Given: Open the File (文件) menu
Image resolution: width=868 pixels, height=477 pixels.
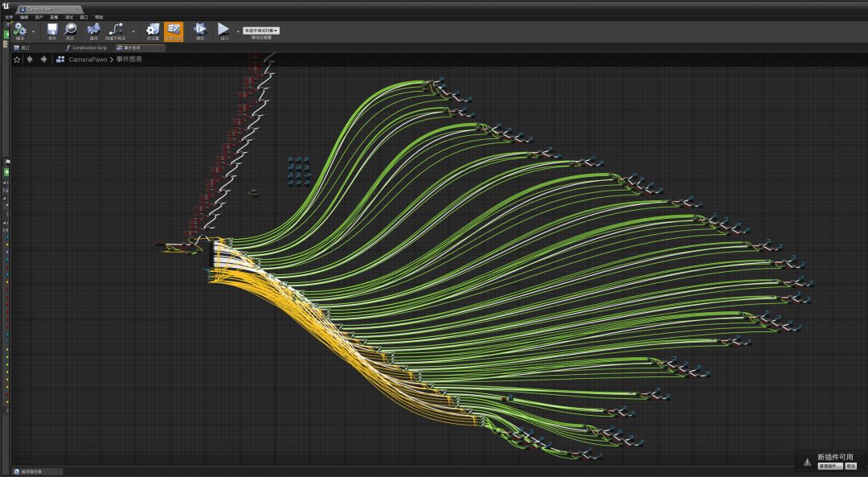Looking at the screenshot, I should [x=9, y=17].
